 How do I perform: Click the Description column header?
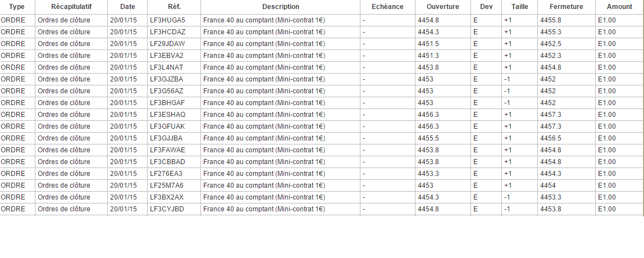[281, 7]
